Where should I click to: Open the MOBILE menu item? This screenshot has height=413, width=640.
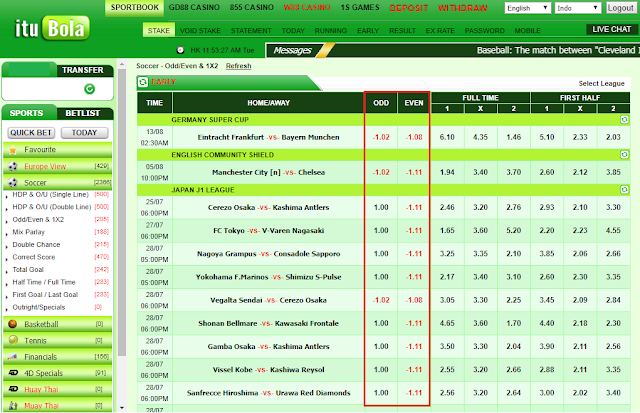point(527,31)
